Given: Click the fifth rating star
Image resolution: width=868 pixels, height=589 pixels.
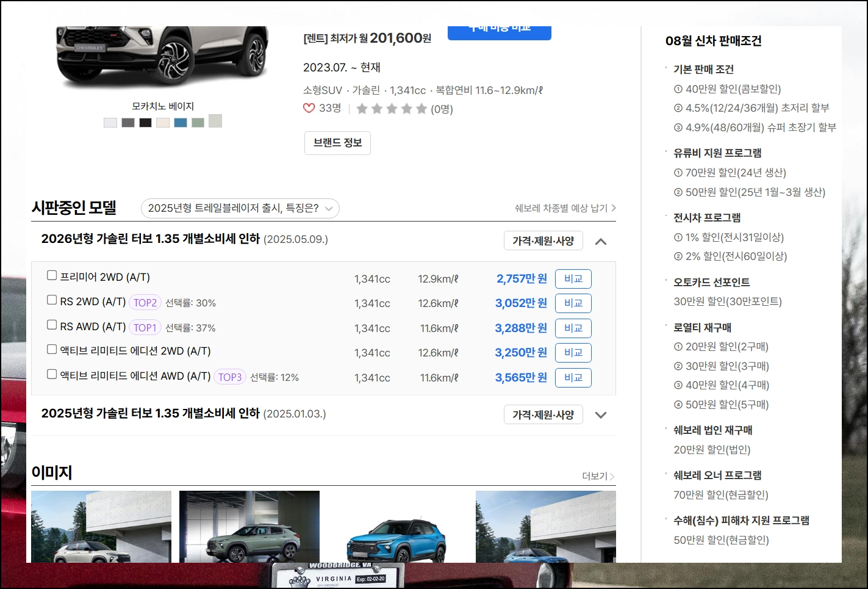Looking at the screenshot, I should pyautogui.click(x=421, y=109).
